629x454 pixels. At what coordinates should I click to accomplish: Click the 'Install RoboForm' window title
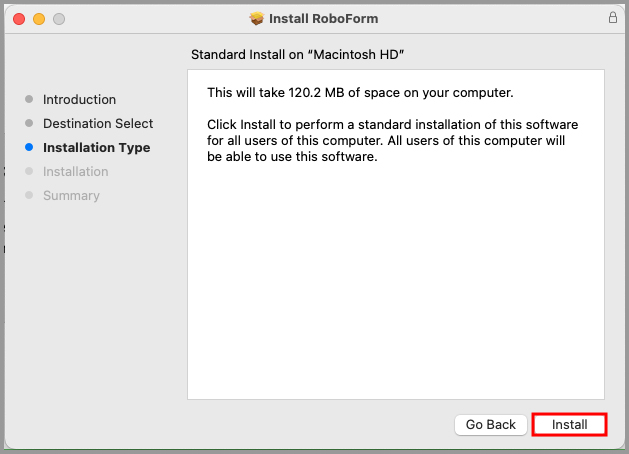pos(323,18)
